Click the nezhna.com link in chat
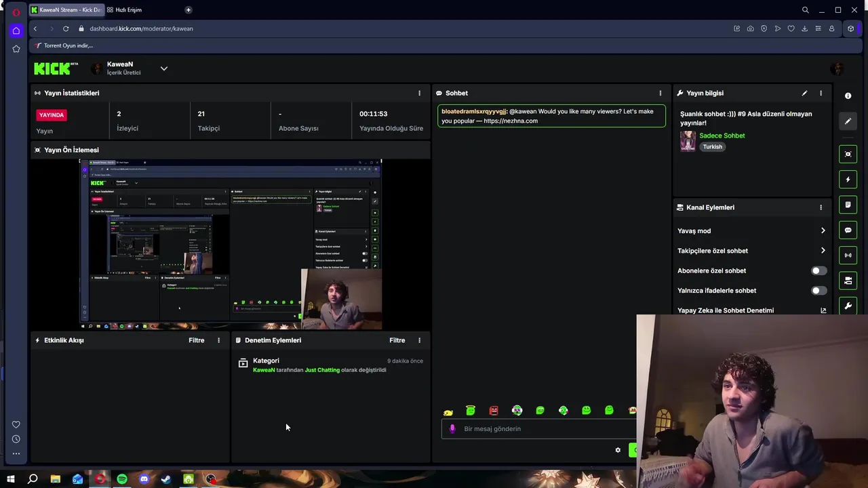Screen dimensions: 868x488 coord(510,121)
